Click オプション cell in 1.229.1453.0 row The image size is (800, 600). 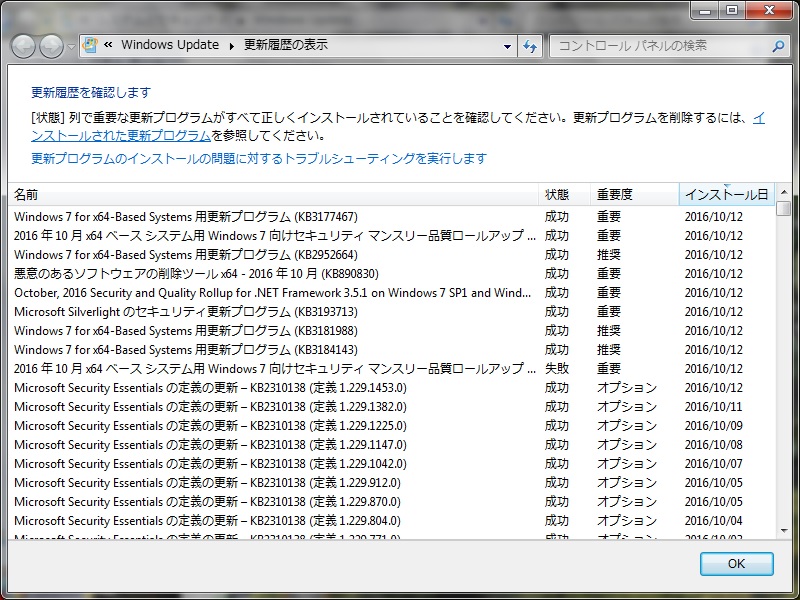click(627, 388)
